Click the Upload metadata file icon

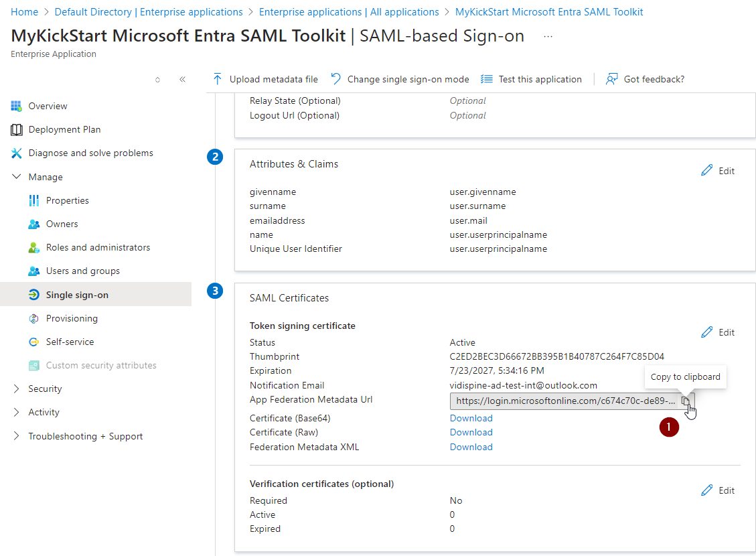pyautogui.click(x=218, y=79)
